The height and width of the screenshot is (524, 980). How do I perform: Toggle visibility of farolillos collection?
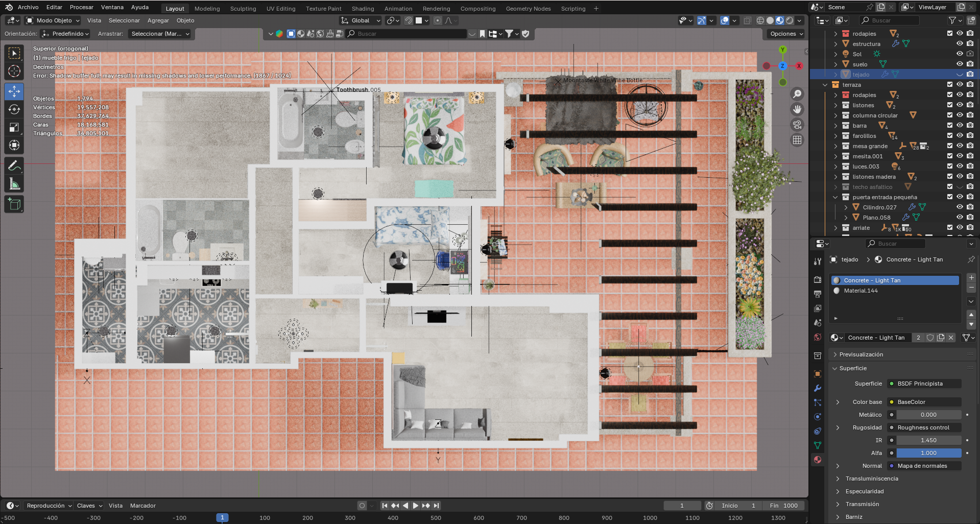click(x=960, y=136)
